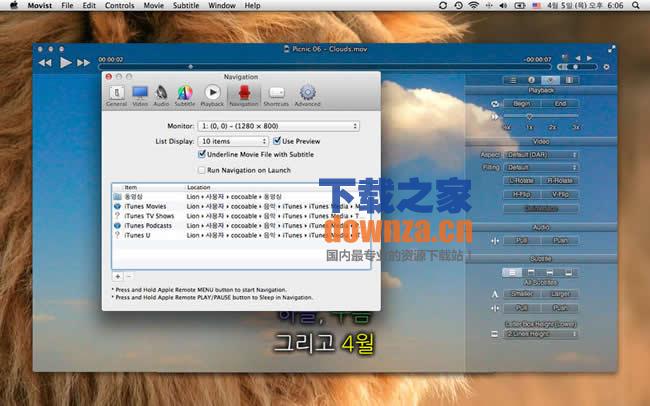Open the Shortcuts preferences pane

point(276,96)
